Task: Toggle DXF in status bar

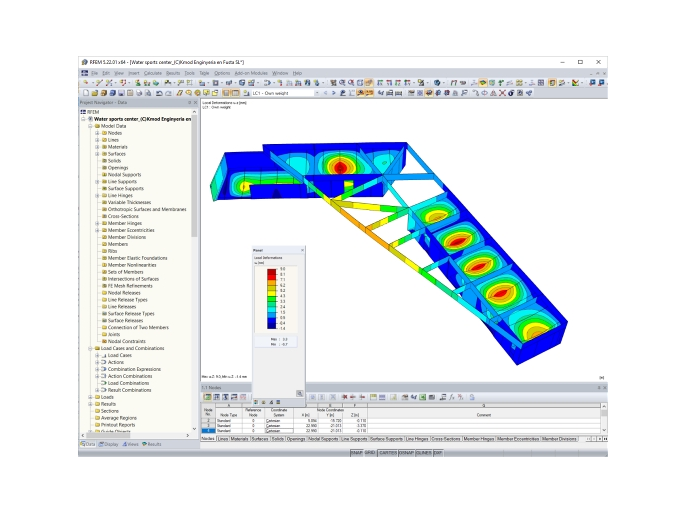Action: click(438, 453)
